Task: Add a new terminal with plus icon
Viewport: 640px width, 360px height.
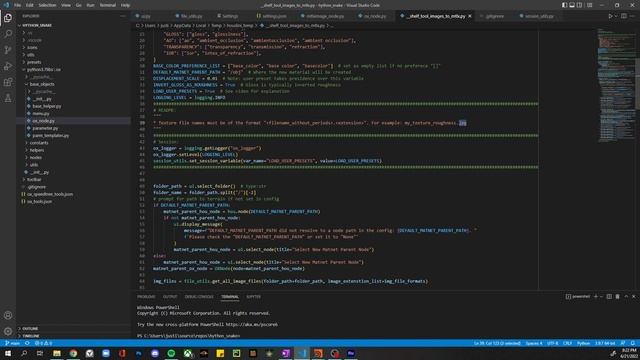Action: 596,296
